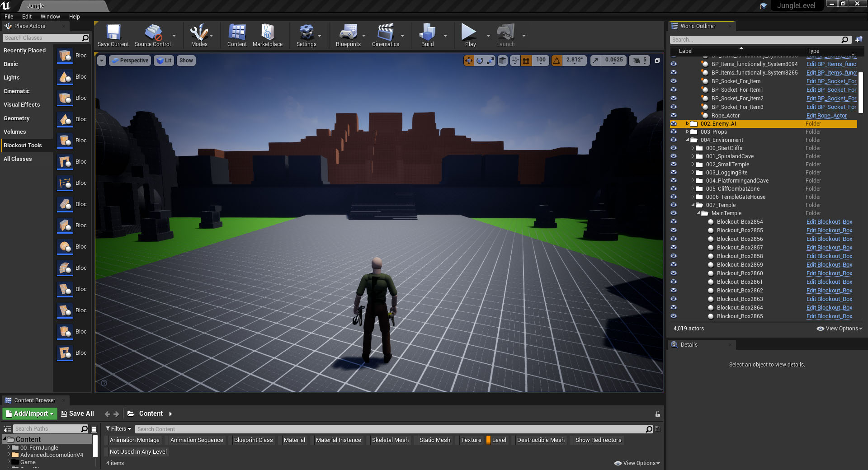Hide the 002_Enemy_AI folder via eye icon
Screen dimensions: 868x470
(x=674, y=124)
